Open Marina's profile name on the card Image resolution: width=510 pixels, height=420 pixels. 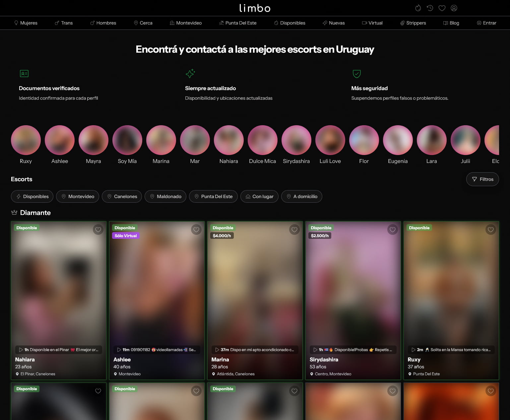click(220, 359)
